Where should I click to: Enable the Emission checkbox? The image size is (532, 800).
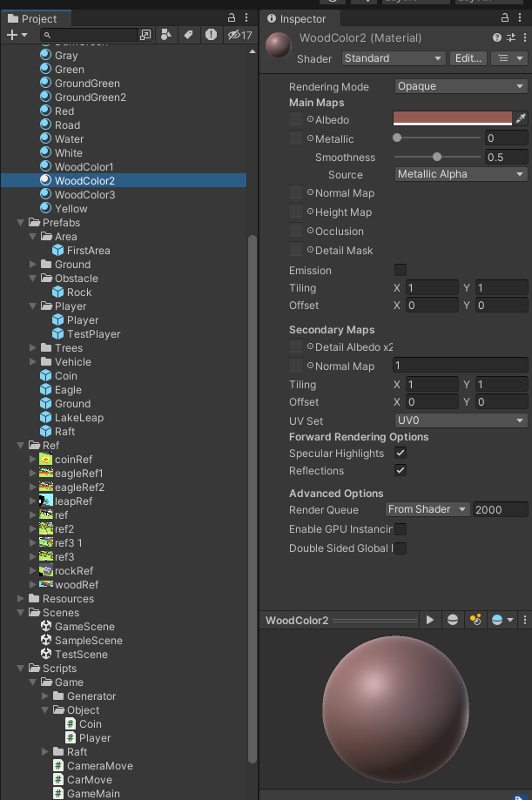pyautogui.click(x=401, y=270)
